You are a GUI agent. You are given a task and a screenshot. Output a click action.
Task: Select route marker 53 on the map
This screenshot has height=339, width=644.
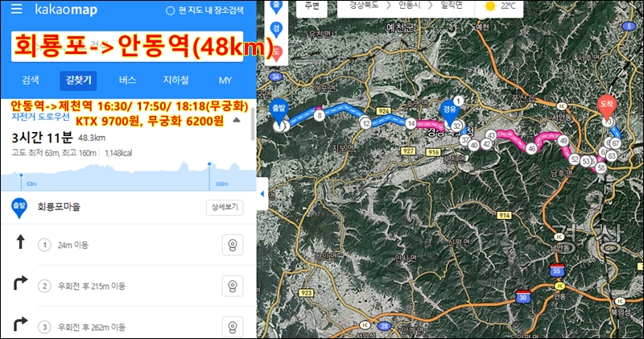coord(586,162)
